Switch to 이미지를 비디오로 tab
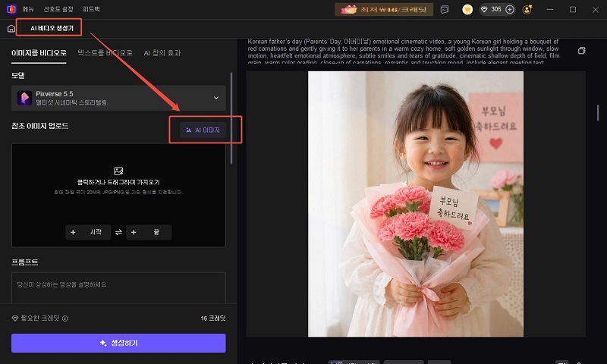 point(39,53)
